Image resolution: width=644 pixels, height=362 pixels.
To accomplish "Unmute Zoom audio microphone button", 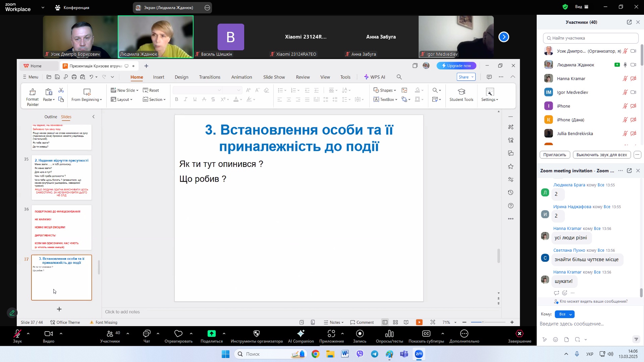I will [x=17, y=336].
